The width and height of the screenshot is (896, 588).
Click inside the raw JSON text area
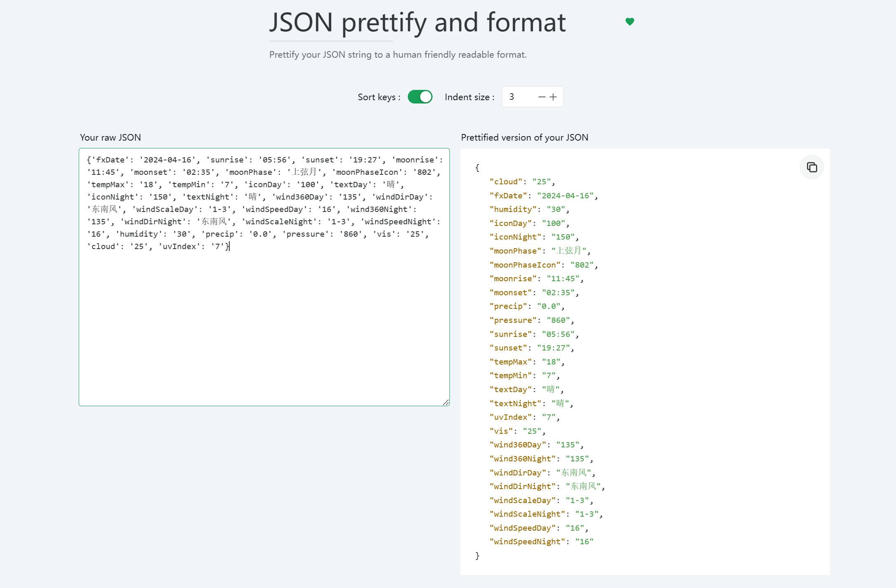tap(264, 322)
